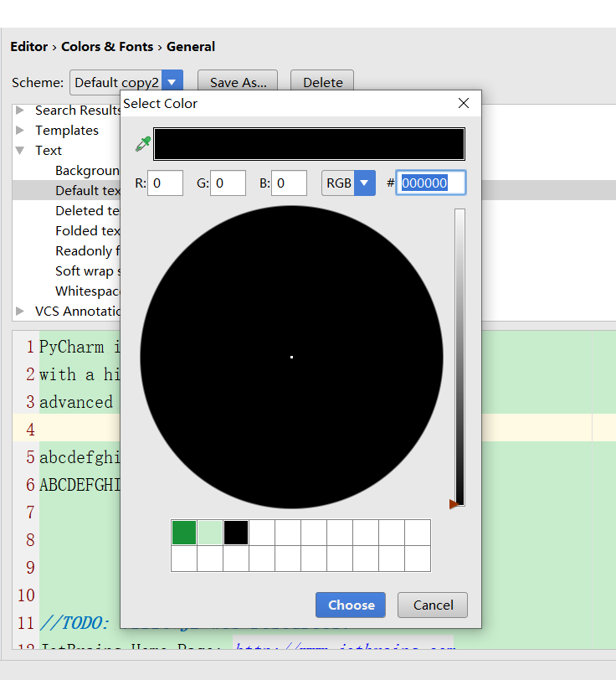The height and width of the screenshot is (680, 616).
Task: Select the black recent color swatch
Action: 236,533
